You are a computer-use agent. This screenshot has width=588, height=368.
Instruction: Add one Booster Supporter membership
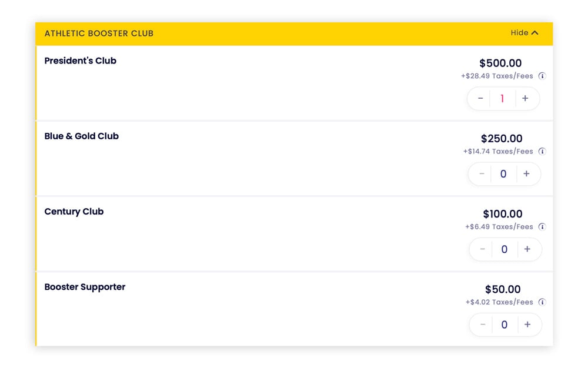527,324
